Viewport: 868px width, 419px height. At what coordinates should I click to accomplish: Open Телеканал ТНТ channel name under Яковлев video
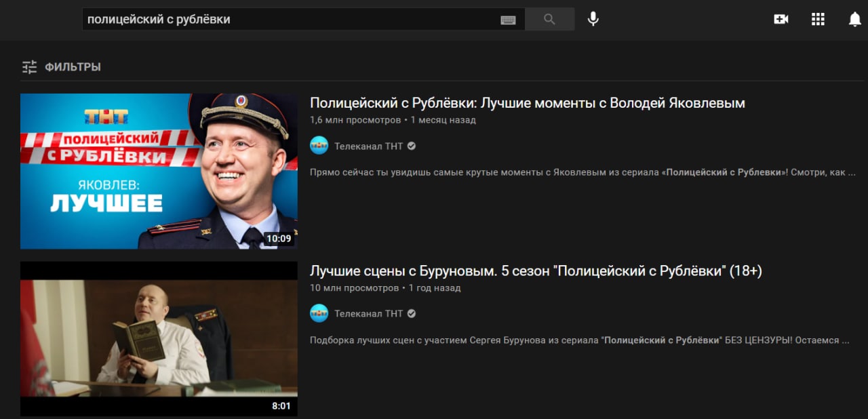pos(368,146)
